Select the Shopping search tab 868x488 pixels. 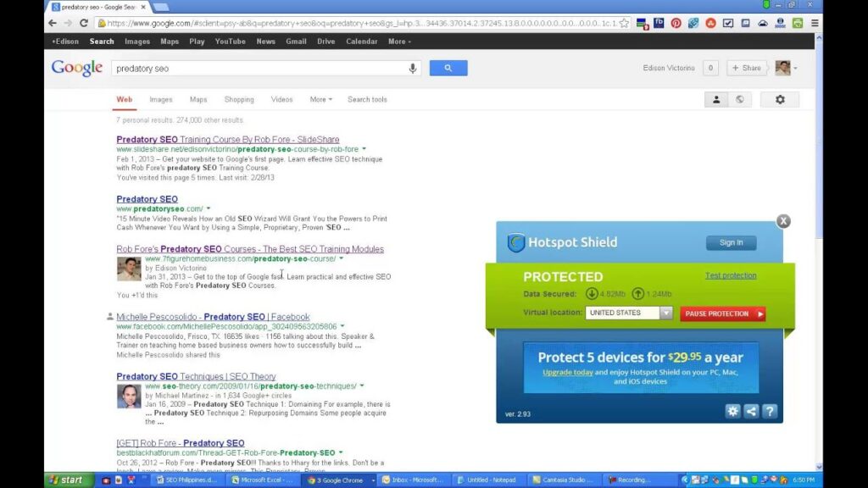point(239,100)
